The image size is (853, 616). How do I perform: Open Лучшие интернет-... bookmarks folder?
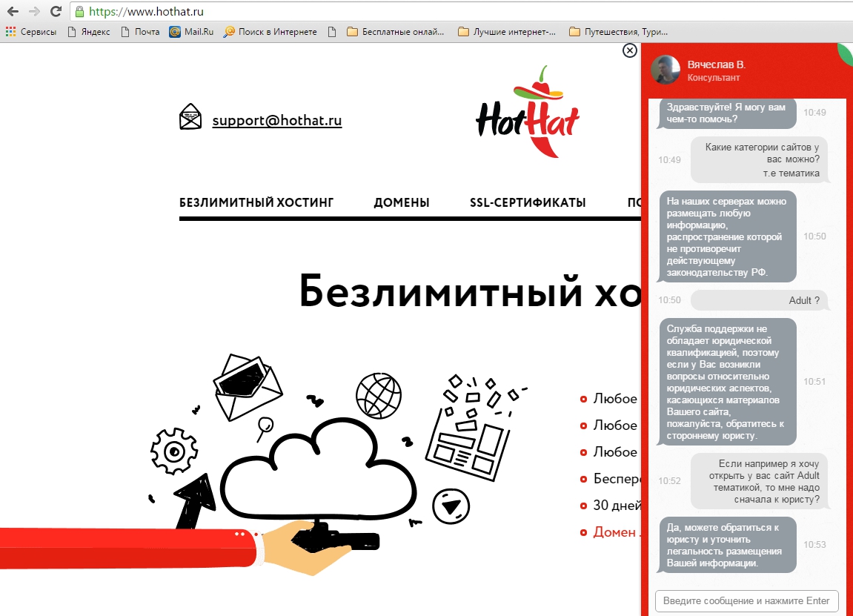tap(507, 32)
